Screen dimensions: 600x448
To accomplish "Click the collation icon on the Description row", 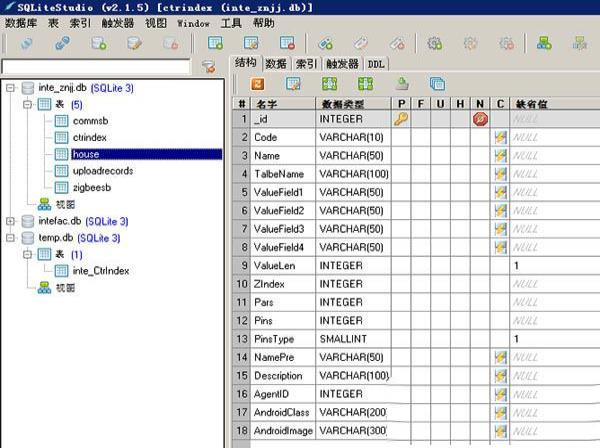I will [x=500, y=376].
